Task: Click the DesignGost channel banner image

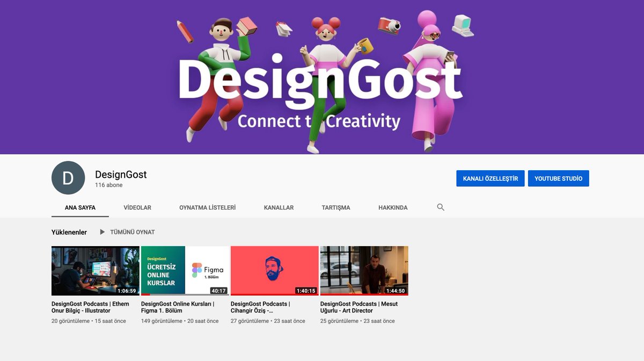Action: pyautogui.click(x=322, y=77)
